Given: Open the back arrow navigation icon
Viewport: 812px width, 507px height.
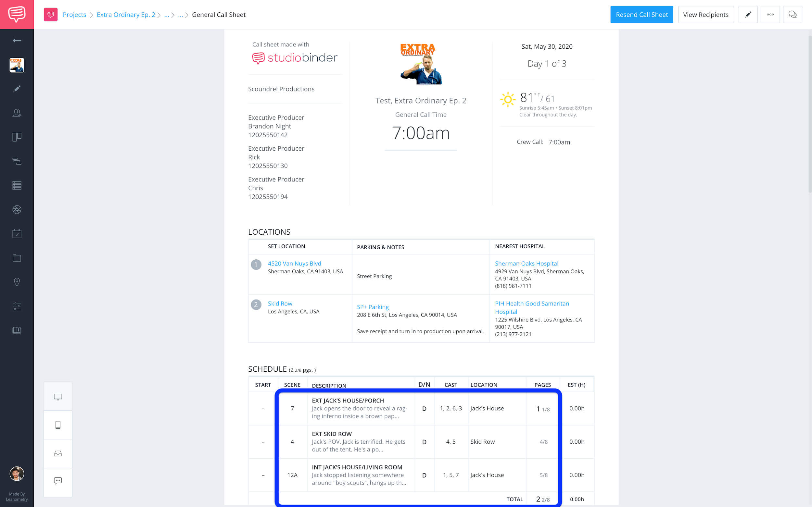Looking at the screenshot, I should click(16, 40).
